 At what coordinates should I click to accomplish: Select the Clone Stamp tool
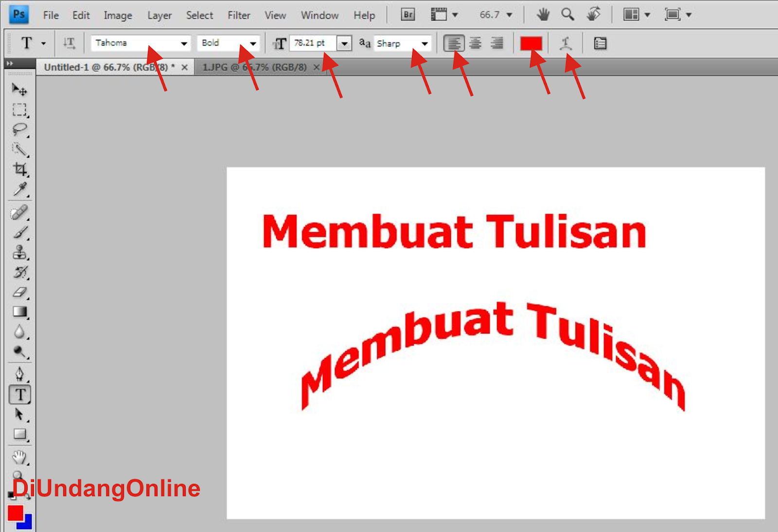pyautogui.click(x=19, y=253)
